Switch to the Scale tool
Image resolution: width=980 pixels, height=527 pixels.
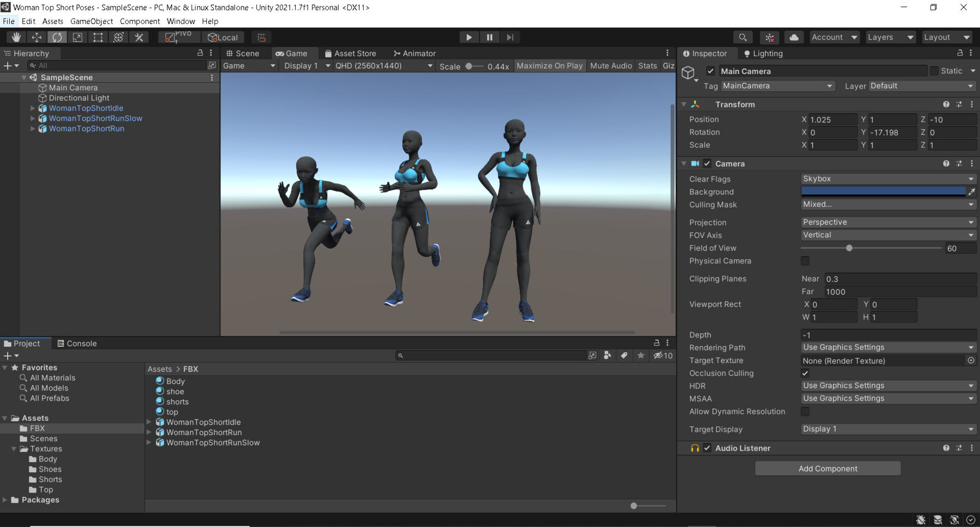pos(78,37)
